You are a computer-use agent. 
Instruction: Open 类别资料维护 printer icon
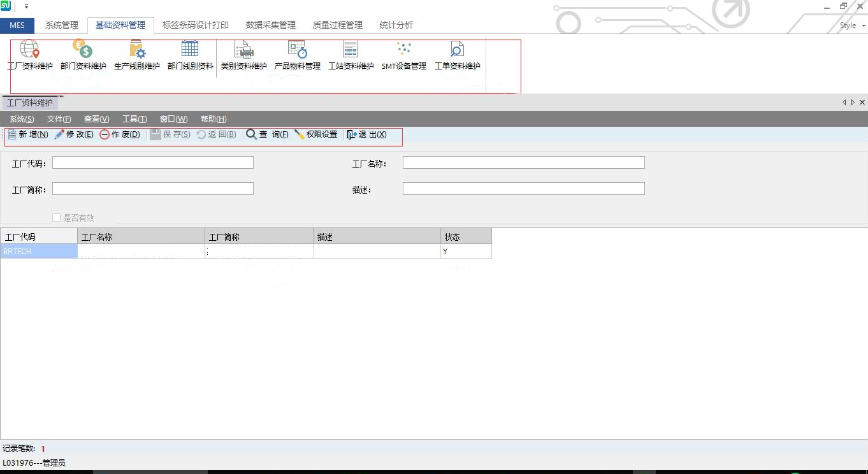tap(244, 50)
